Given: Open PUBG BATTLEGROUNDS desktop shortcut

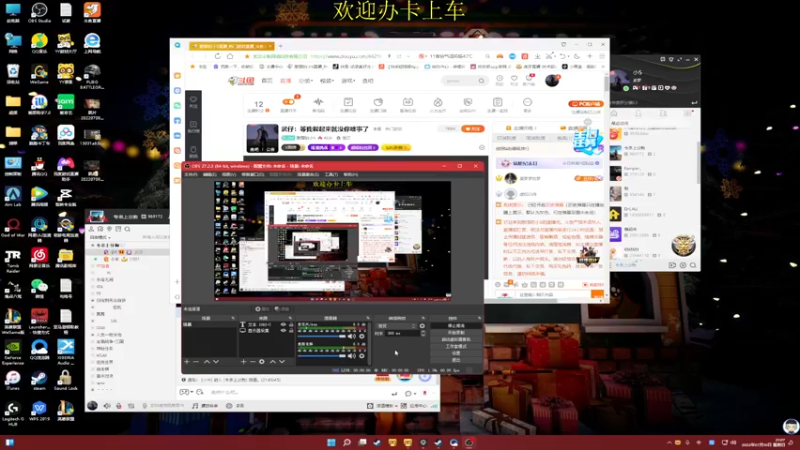Looking at the screenshot, I should coord(92,77).
